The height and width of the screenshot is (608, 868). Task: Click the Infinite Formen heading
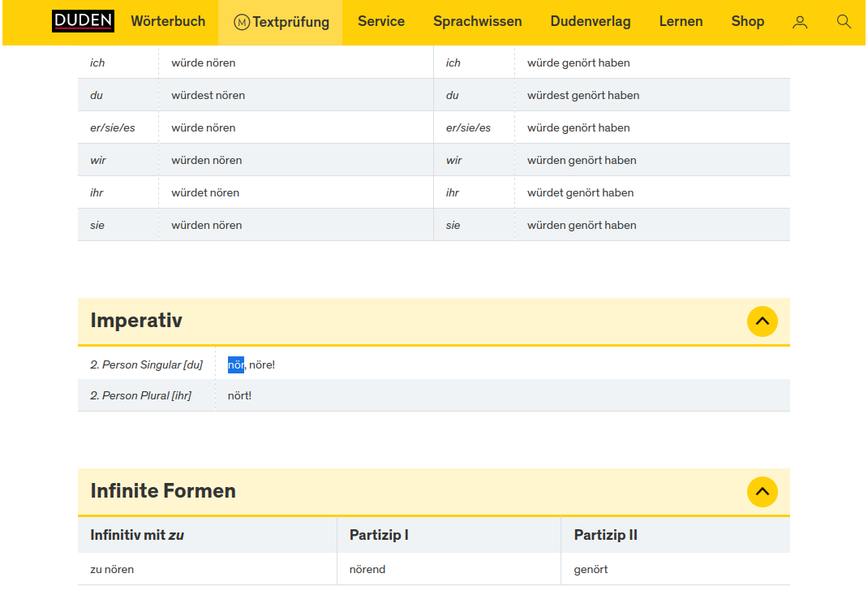[163, 491]
